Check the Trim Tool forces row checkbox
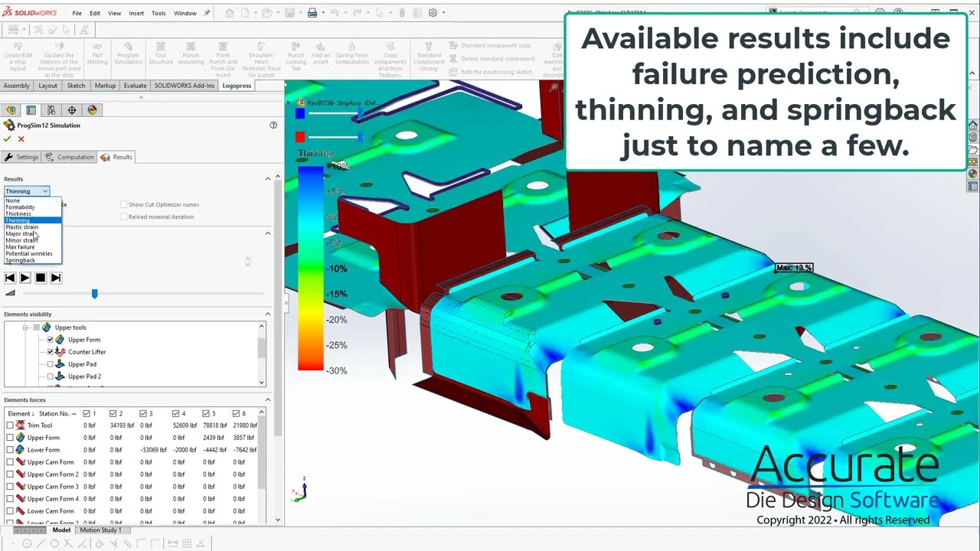Screen dimensions: 980x551 pyautogui.click(x=10, y=425)
